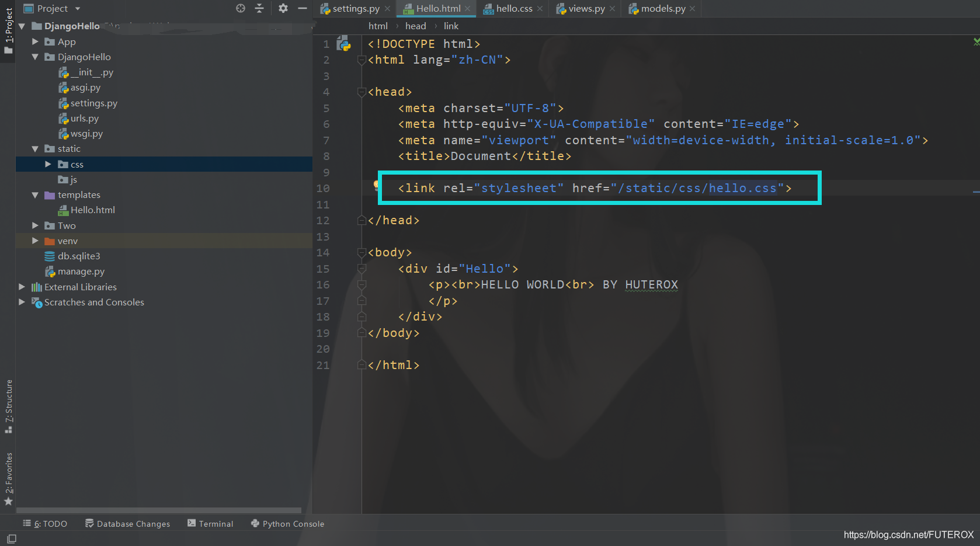Select manage.py file
Viewport: 980px width, 546px height.
75,271
